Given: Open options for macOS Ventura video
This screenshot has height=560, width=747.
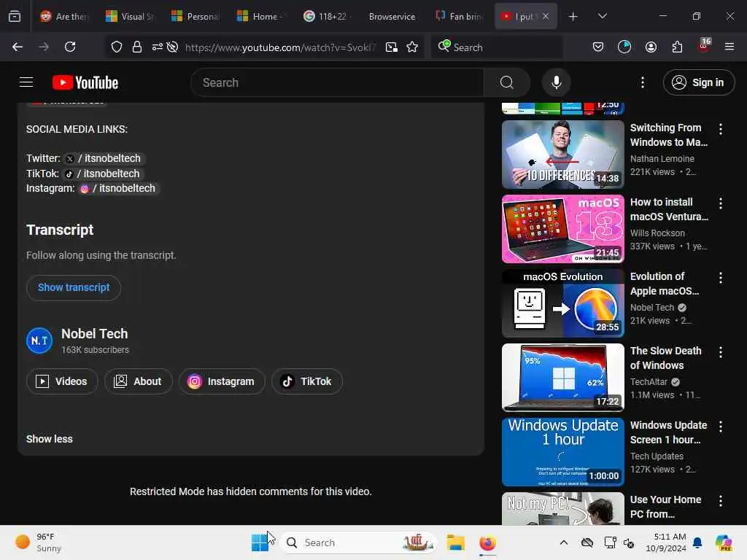Looking at the screenshot, I should pyautogui.click(x=720, y=203).
